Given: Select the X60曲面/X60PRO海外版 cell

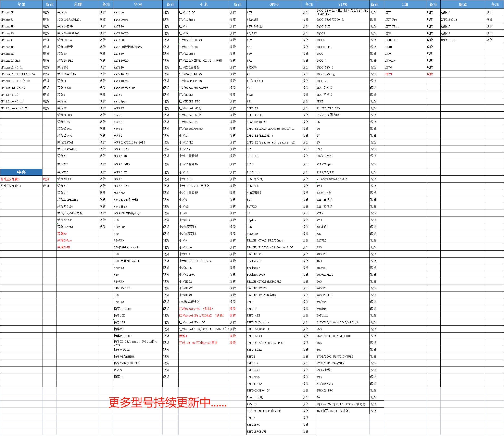Looking at the screenshot, I should tap(333, 411).
